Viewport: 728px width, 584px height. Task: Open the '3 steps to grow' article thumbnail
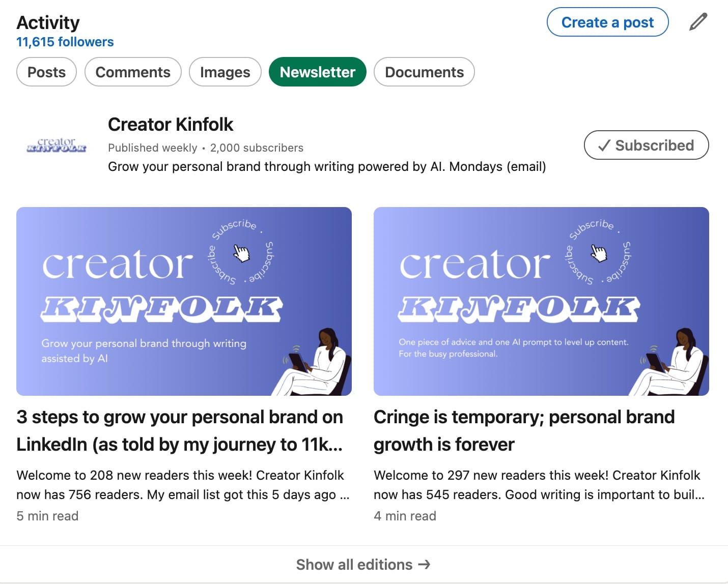(184, 301)
